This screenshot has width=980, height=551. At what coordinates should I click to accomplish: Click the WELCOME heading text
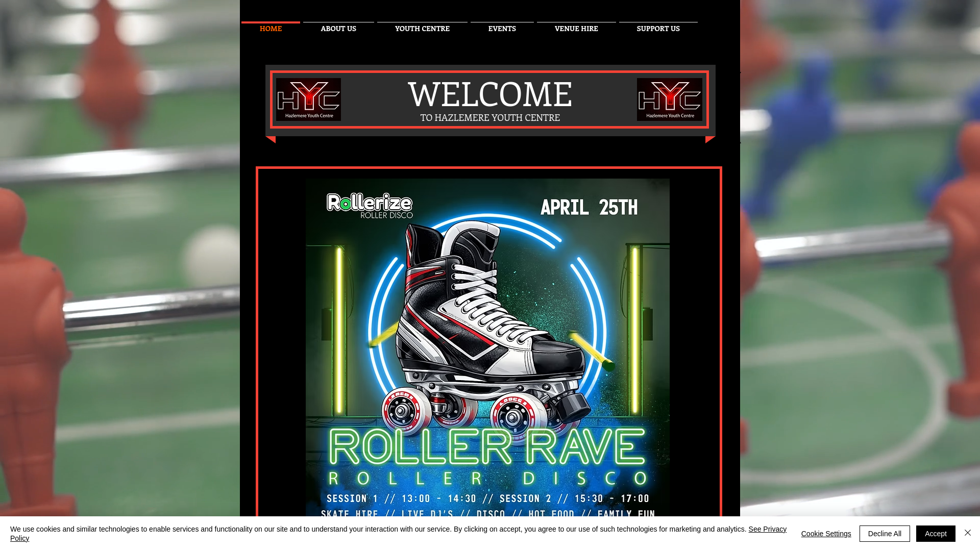(490, 94)
